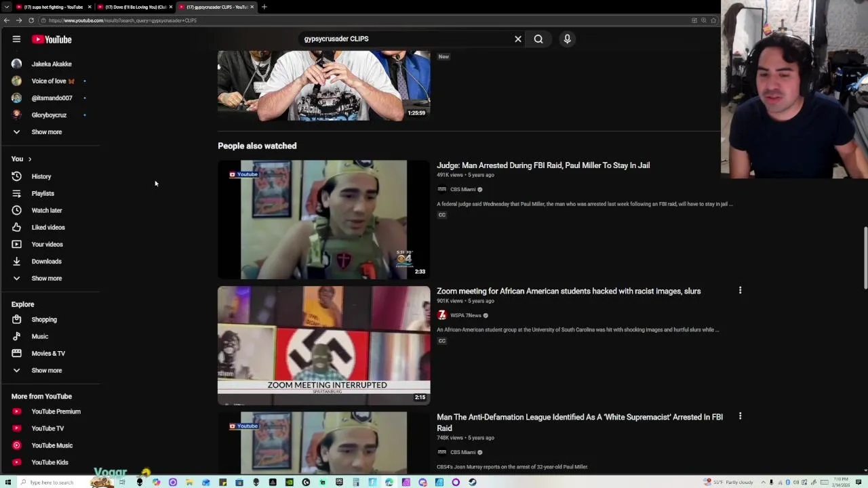The image size is (868, 488).
Task: Open WSPA 7News channel
Action: [x=465, y=315]
